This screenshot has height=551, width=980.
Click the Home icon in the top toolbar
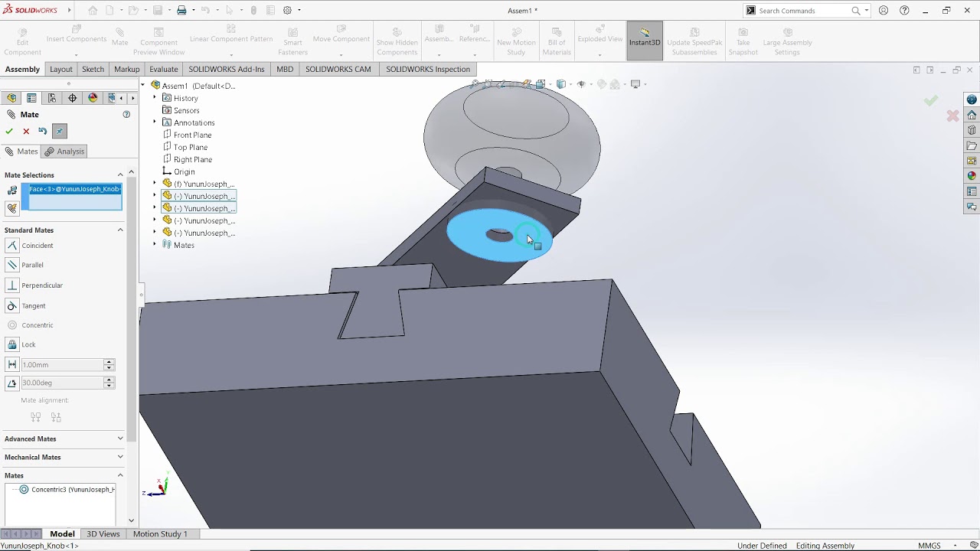point(93,11)
